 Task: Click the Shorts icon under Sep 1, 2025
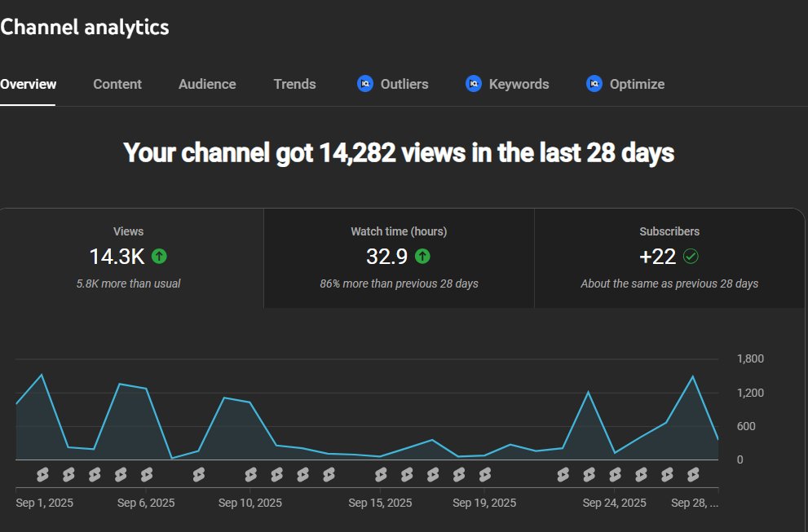pyautogui.click(x=42, y=473)
